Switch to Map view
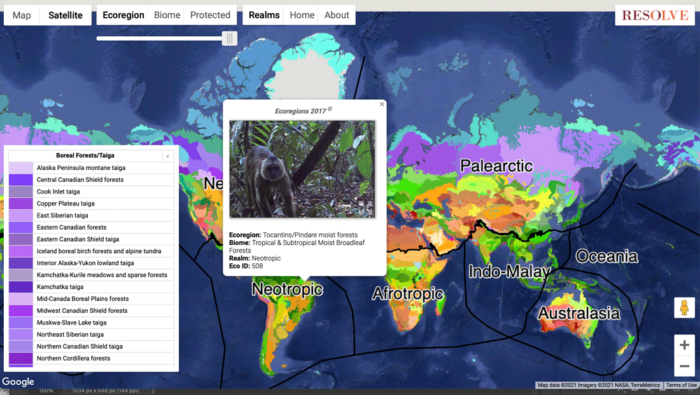The width and height of the screenshot is (700, 395). point(21,15)
